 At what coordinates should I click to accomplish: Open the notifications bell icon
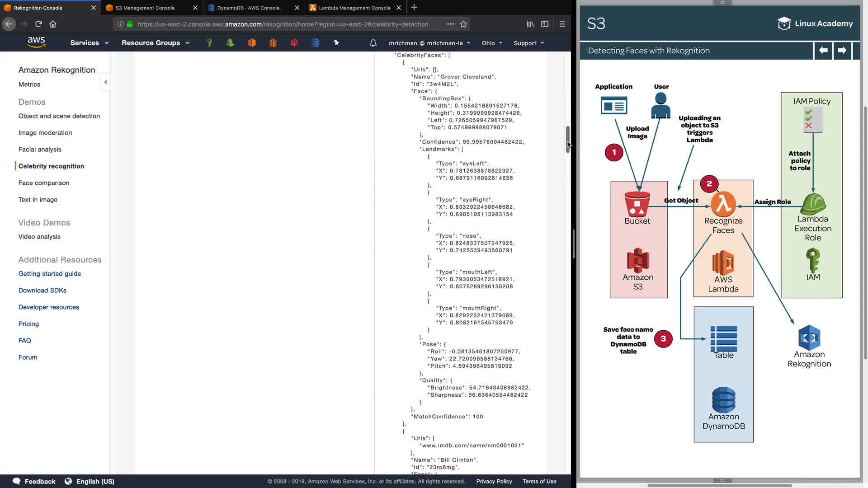pyautogui.click(x=373, y=43)
